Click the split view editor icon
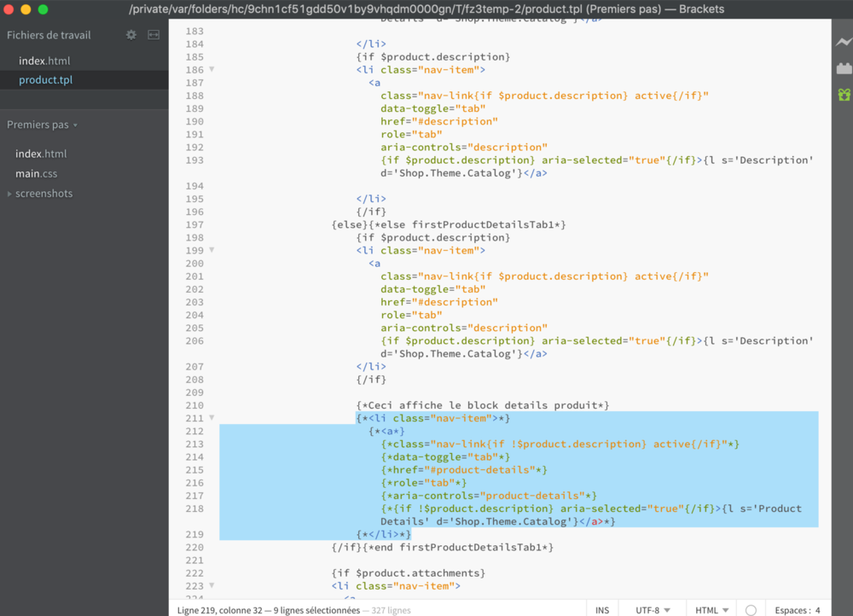Image resolution: width=853 pixels, height=616 pixels. click(154, 35)
